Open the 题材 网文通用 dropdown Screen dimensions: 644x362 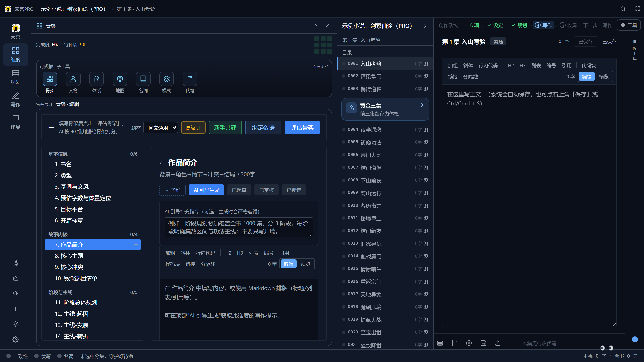161,128
